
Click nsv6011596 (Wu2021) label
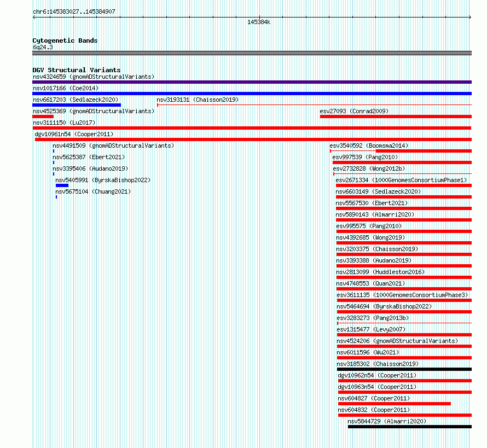point(368,352)
